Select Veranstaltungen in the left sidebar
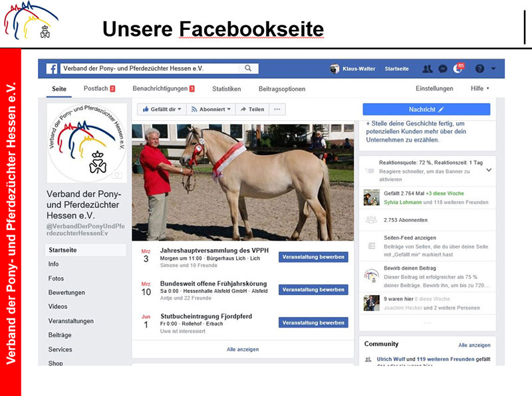This screenshot has width=532, height=396. point(71,321)
